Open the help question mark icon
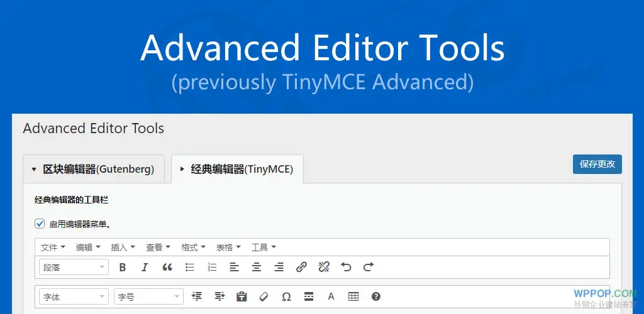644x314 pixels. pos(376,296)
